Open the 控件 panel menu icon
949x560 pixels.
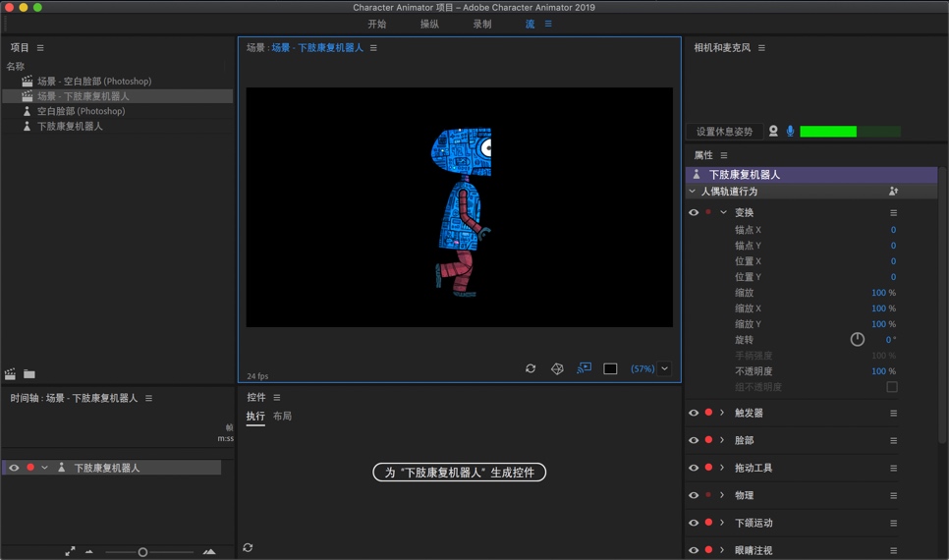click(277, 398)
